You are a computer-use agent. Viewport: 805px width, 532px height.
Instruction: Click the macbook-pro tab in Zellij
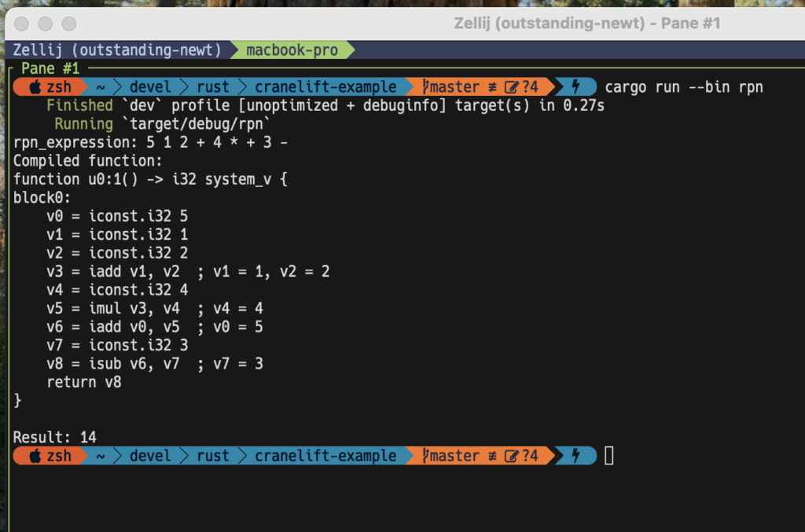[292, 50]
